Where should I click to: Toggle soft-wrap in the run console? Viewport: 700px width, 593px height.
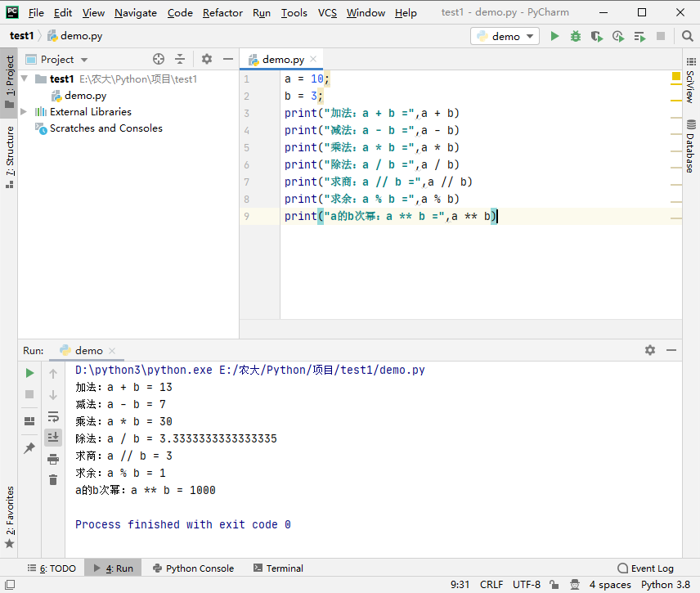(x=53, y=416)
